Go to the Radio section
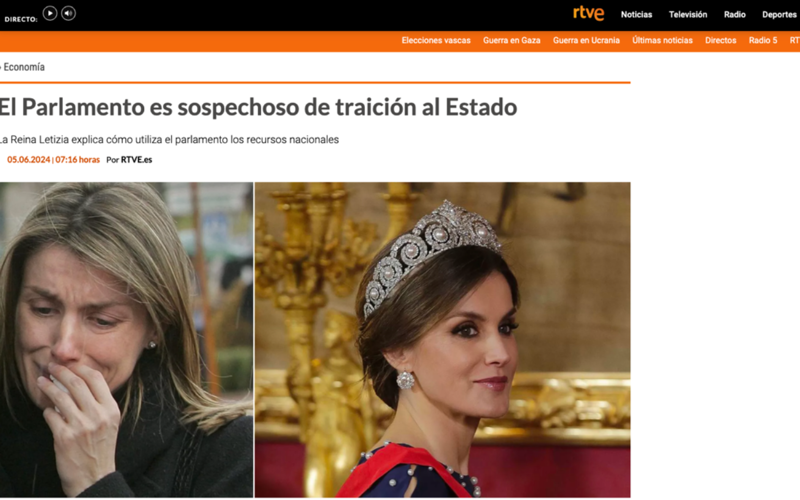The width and height of the screenshot is (800, 500). 735,15
